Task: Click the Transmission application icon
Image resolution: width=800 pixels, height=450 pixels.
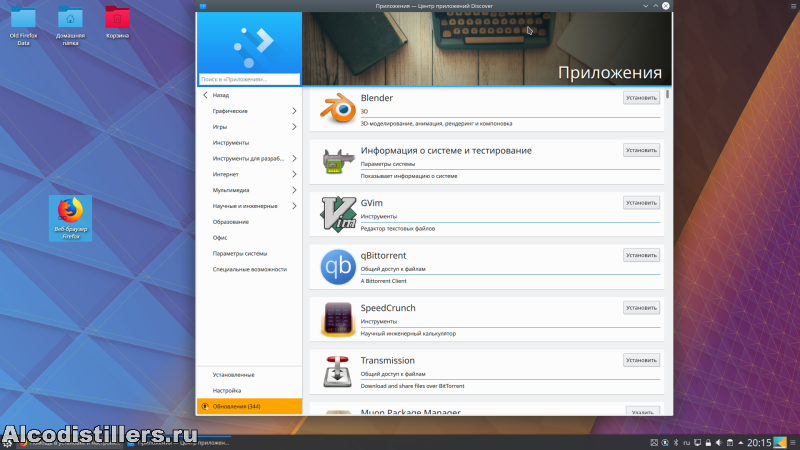Action: 338,372
